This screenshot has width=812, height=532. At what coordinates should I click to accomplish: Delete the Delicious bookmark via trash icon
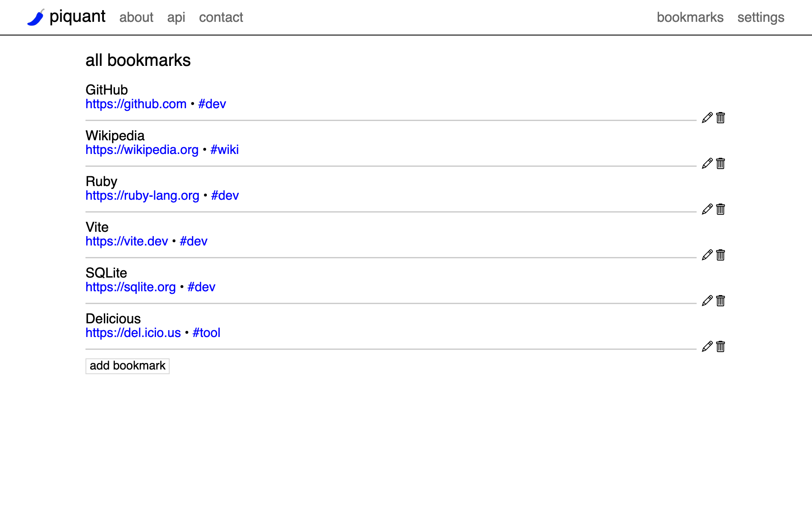pyautogui.click(x=721, y=346)
